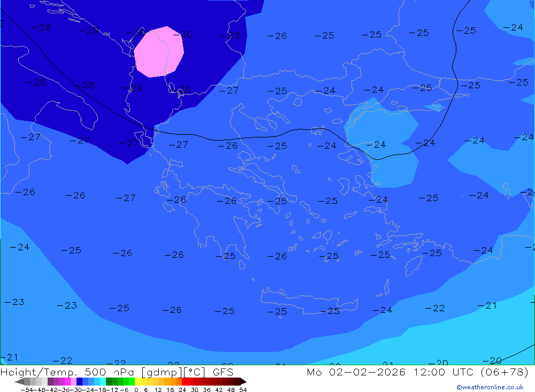Pick the dark green legend swatch near -12
The width and height of the screenshot is (535, 392).
109,382
